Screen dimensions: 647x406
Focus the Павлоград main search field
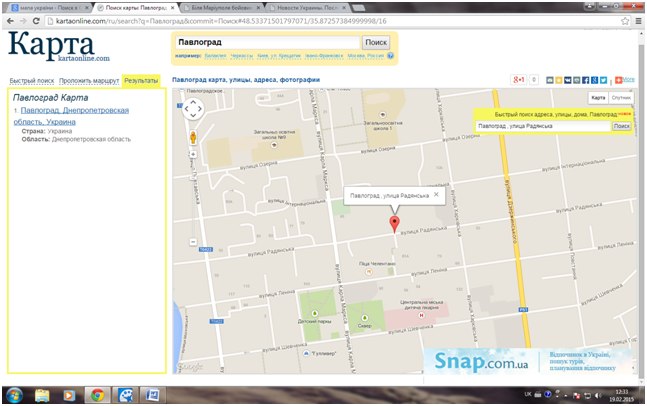268,42
